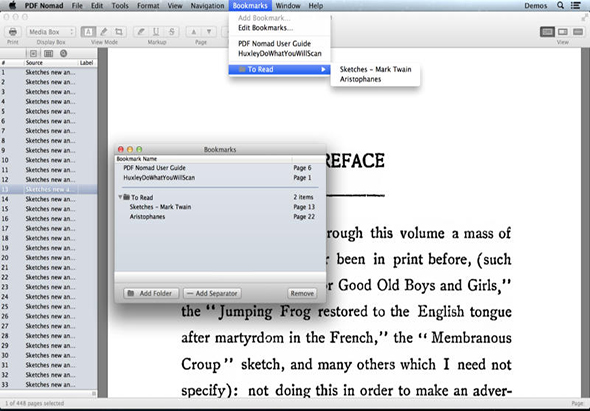The height and width of the screenshot is (411, 590).
Task: Go to previous page with up arrow
Action: tap(193, 32)
